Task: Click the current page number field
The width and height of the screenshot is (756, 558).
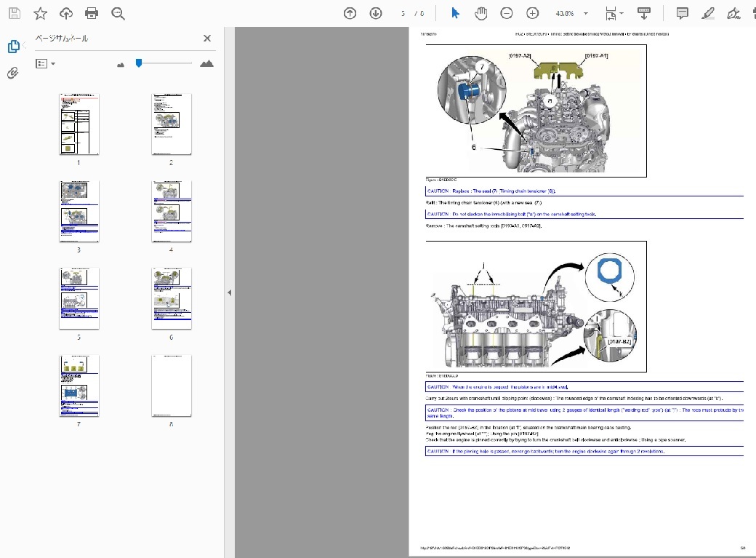Action: 403,14
